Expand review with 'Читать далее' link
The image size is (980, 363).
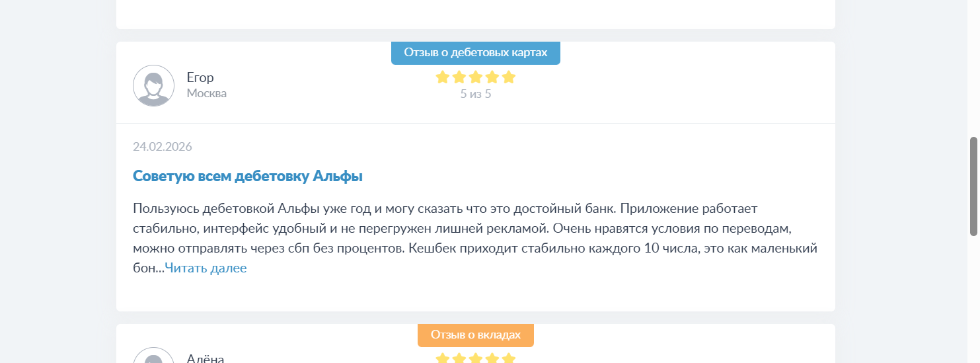(x=206, y=268)
